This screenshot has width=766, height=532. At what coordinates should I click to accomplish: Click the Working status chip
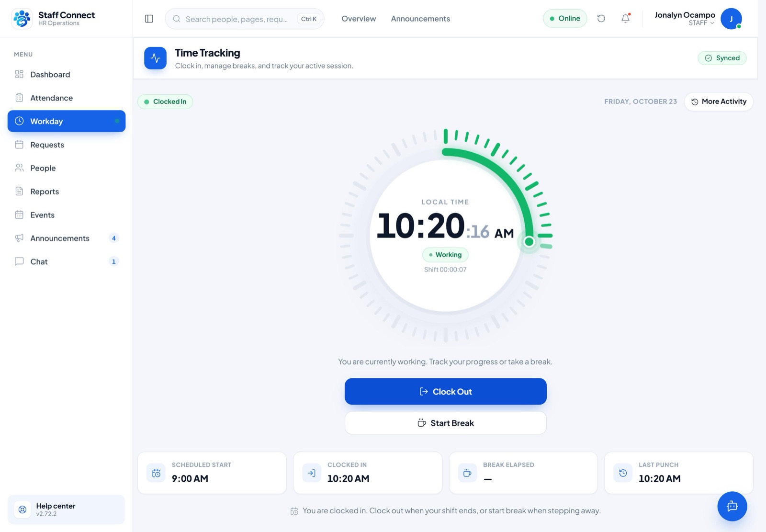(x=445, y=255)
